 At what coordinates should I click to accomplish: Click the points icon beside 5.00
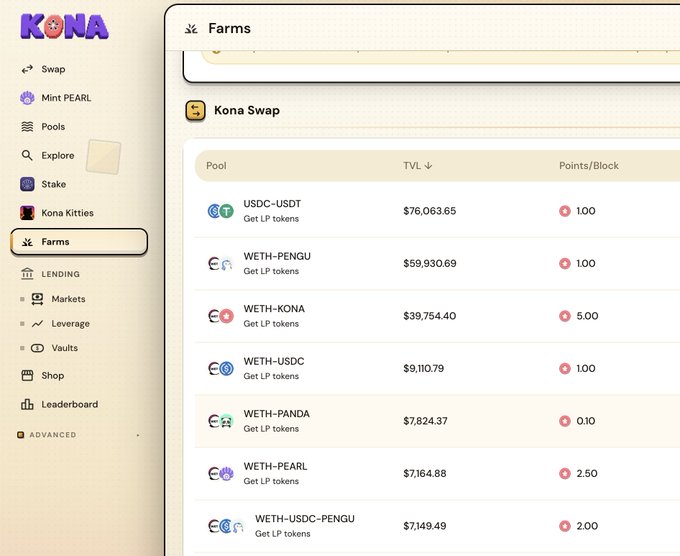pos(565,316)
